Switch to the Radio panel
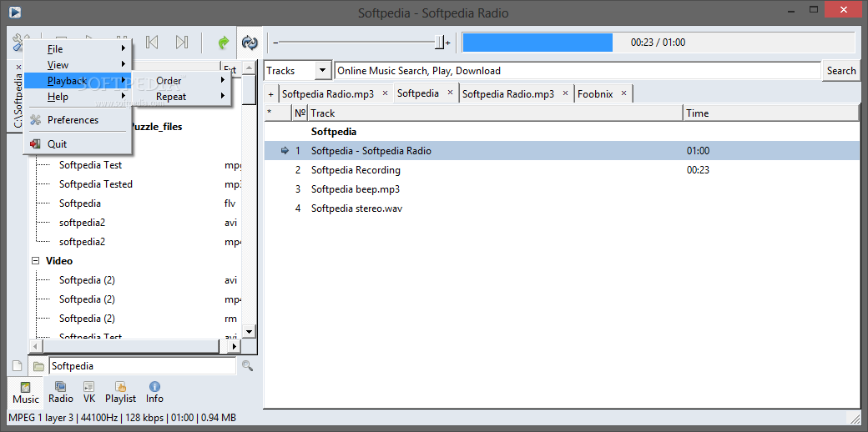868x432 pixels. (x=60, y=393)
